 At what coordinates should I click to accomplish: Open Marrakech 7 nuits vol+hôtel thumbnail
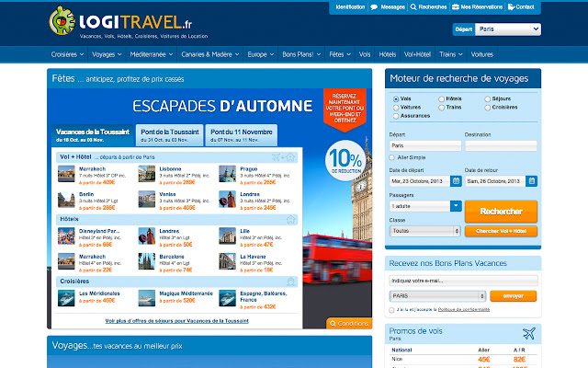coord(66,174)
